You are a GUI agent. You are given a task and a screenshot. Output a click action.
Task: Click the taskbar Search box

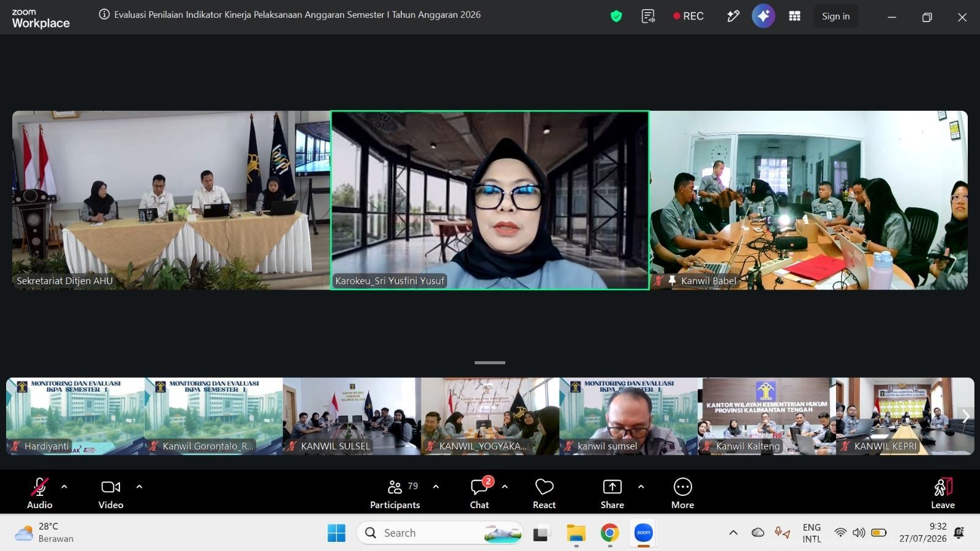(440, 533)
